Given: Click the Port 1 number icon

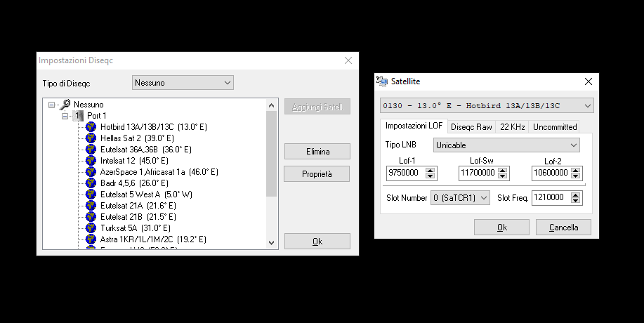Looking at the screenshot, I should point(78,116).
